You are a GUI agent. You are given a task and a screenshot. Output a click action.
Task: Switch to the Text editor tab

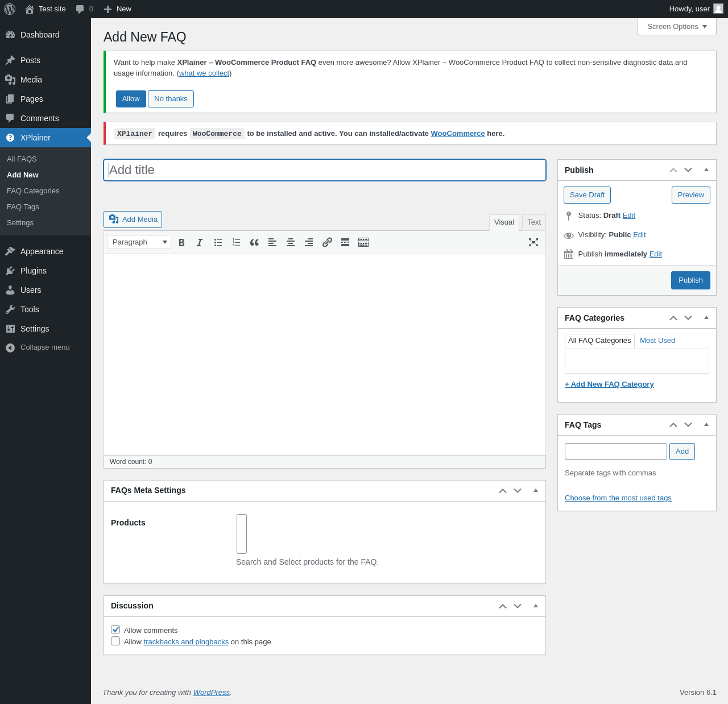coord(533,222)
